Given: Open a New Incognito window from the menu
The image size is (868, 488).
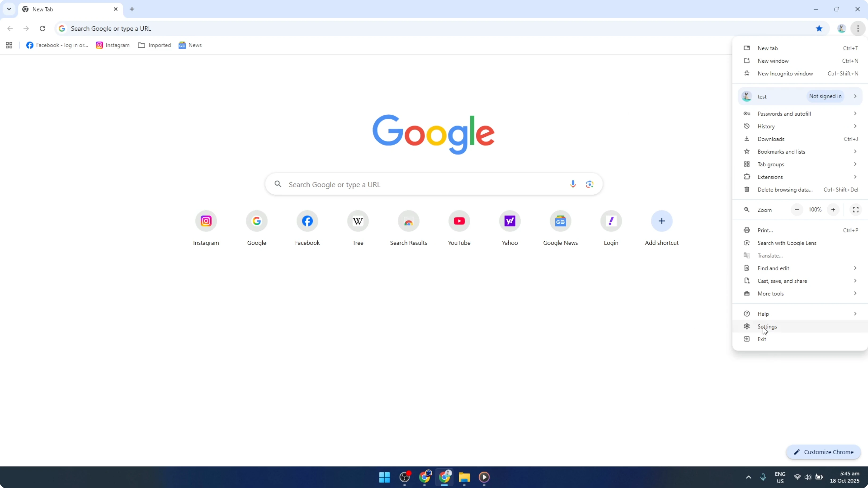Looking at the screenshot, I should click(x=785, y=73).
